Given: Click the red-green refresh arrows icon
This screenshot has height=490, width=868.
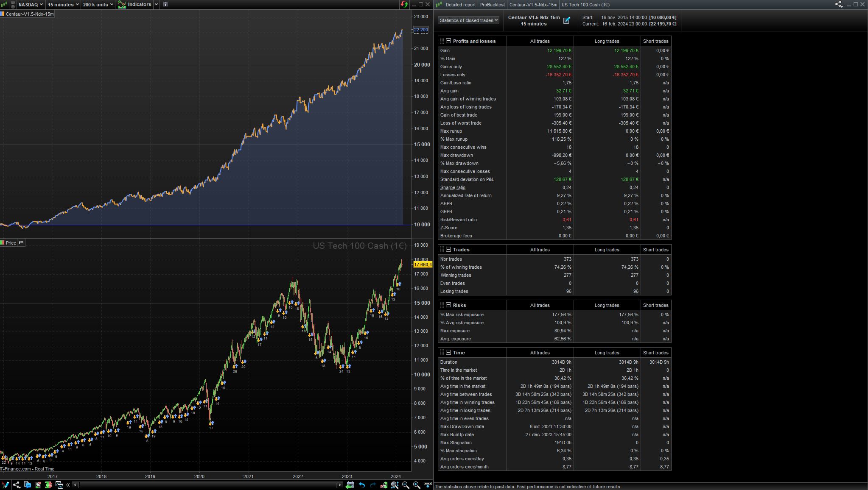Looking at the screenshot, I should pyautogui.click(x=404, y=5).
